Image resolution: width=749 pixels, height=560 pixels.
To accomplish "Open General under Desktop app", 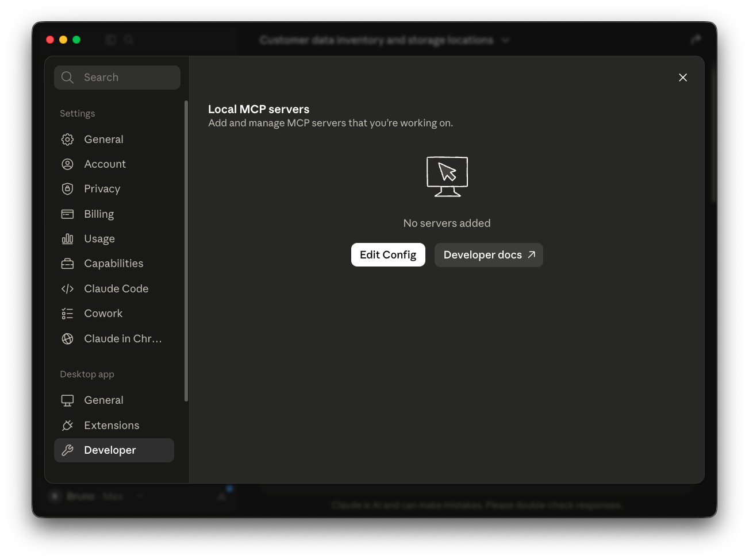I will click(114, 400).
